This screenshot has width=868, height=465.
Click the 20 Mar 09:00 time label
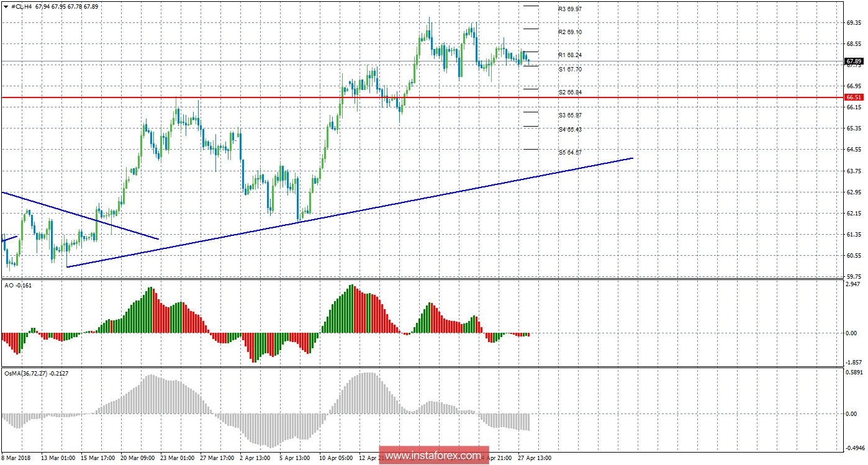[x=138, y=458]
